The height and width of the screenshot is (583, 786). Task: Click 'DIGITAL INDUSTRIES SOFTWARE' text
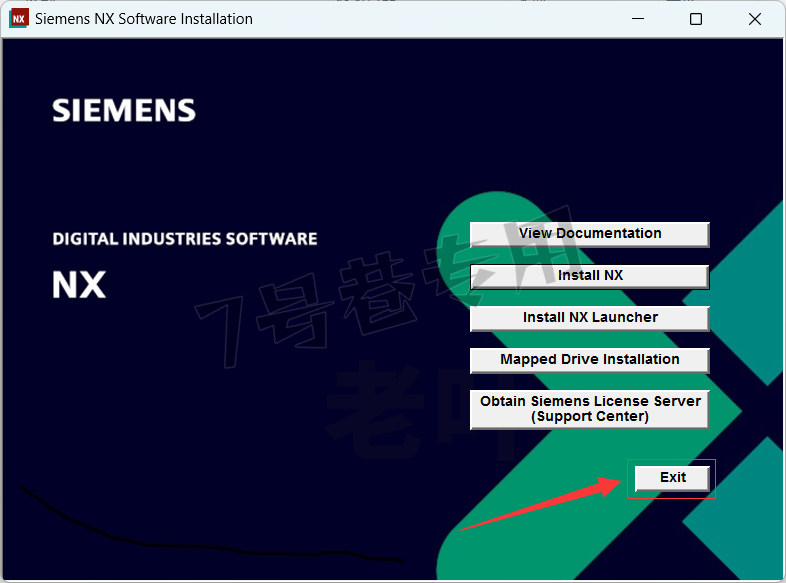pos(185,239)
